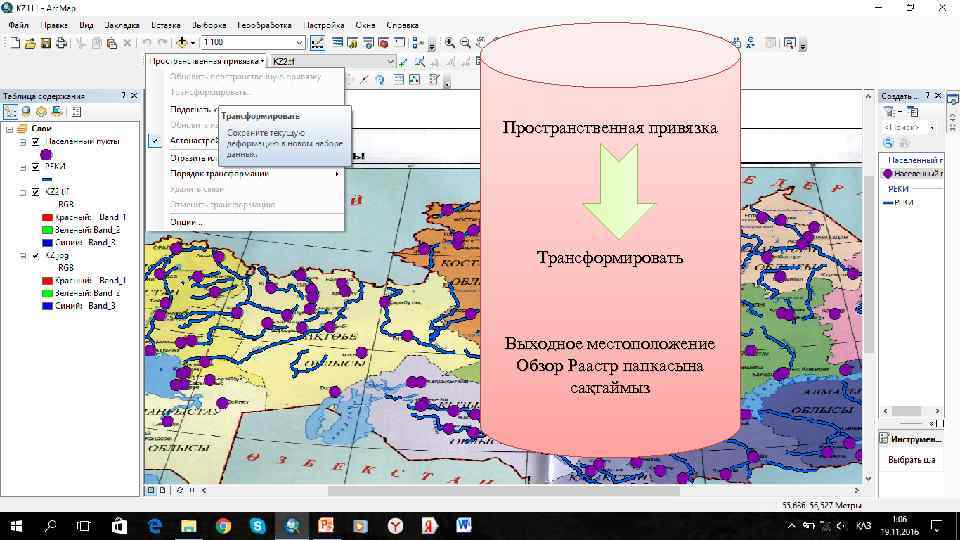Open a map with the folder icon
Viewport: 960px width, 540px height.
click(x=30, y=43)
